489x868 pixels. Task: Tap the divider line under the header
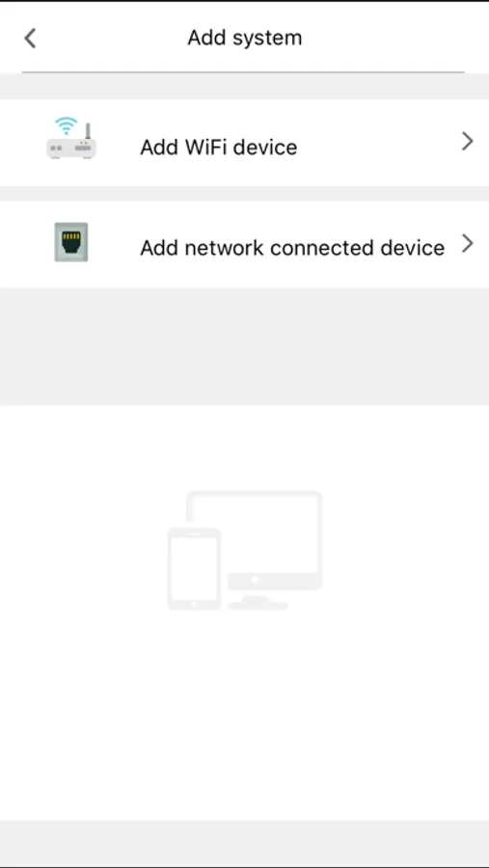pyautogui.click(x=243, y=72)
